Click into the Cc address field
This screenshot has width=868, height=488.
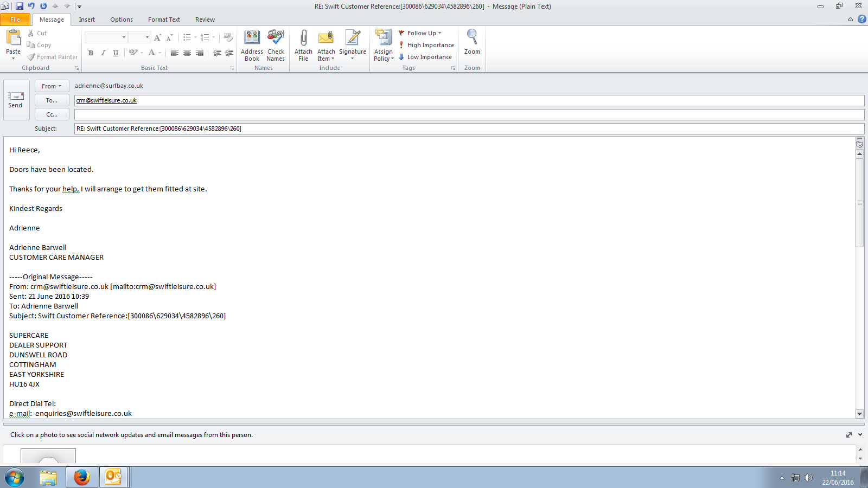tap(469, 114)
